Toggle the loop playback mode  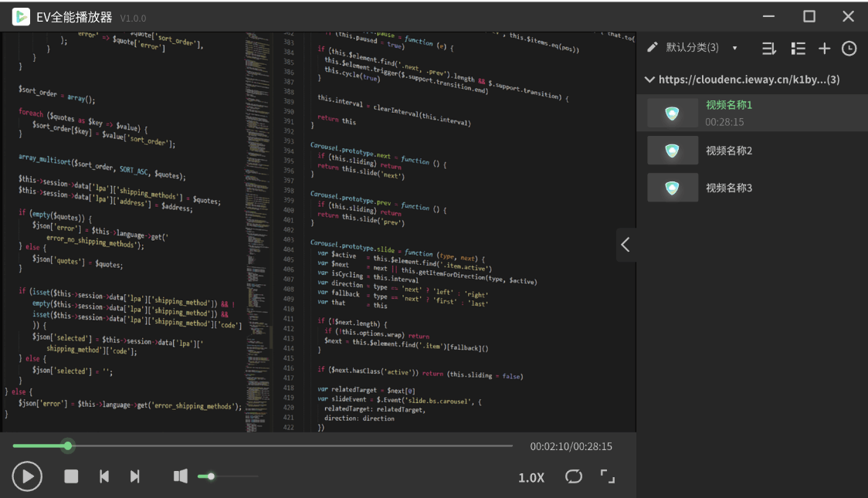click(573, 476)
